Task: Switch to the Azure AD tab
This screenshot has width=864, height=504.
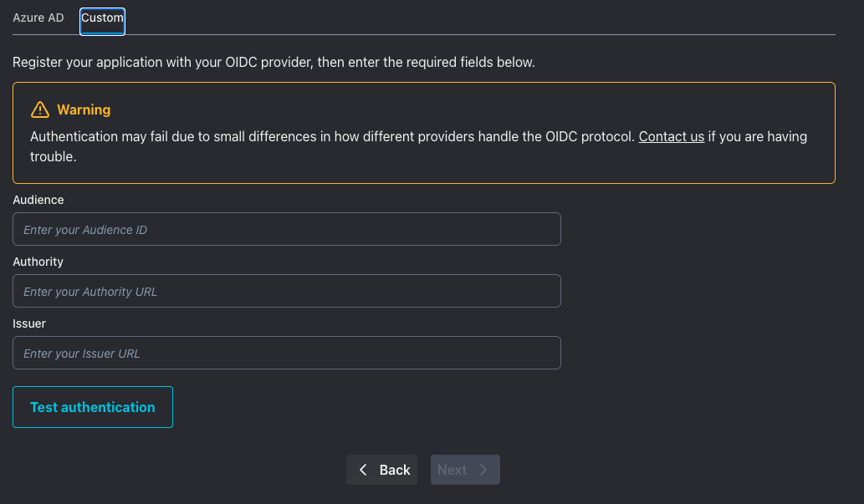Action: pyautogui.click(x=38, y=18)
